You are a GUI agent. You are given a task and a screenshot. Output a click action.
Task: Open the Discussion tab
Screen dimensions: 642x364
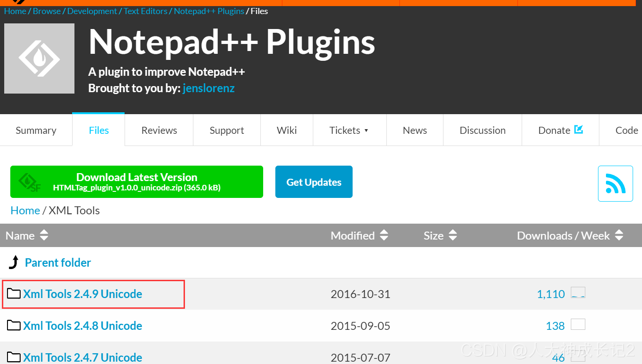click(483, 130)
